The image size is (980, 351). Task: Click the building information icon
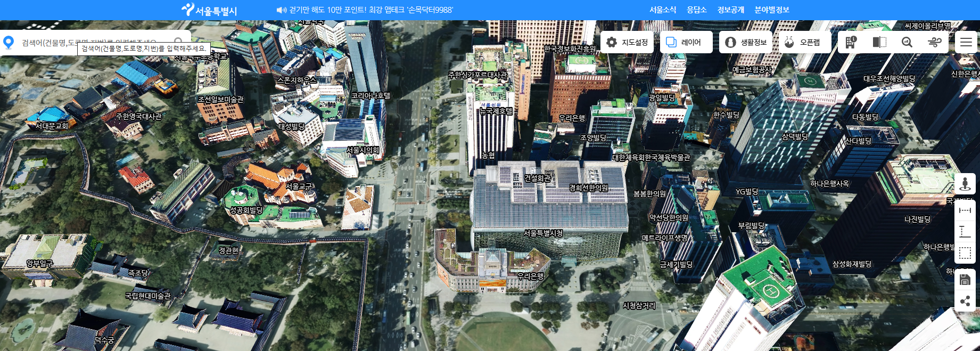pos(851,42)
